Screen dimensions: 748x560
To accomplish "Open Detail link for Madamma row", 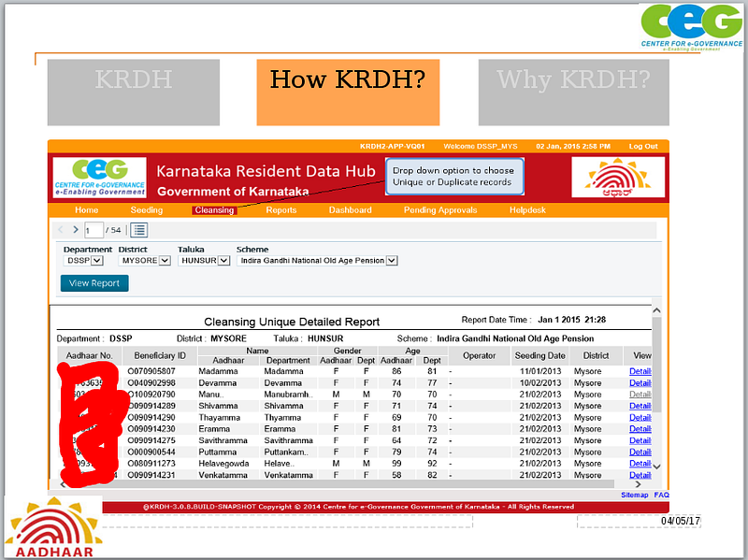I will click(x=640, y=371).
